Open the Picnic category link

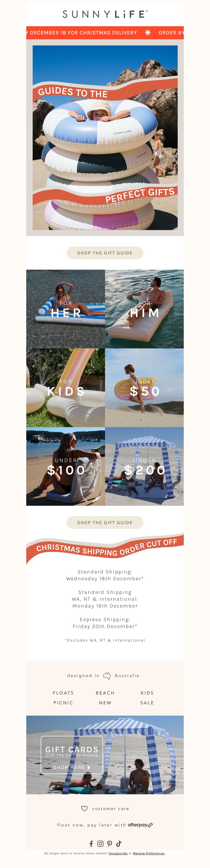tap(63, 702)
